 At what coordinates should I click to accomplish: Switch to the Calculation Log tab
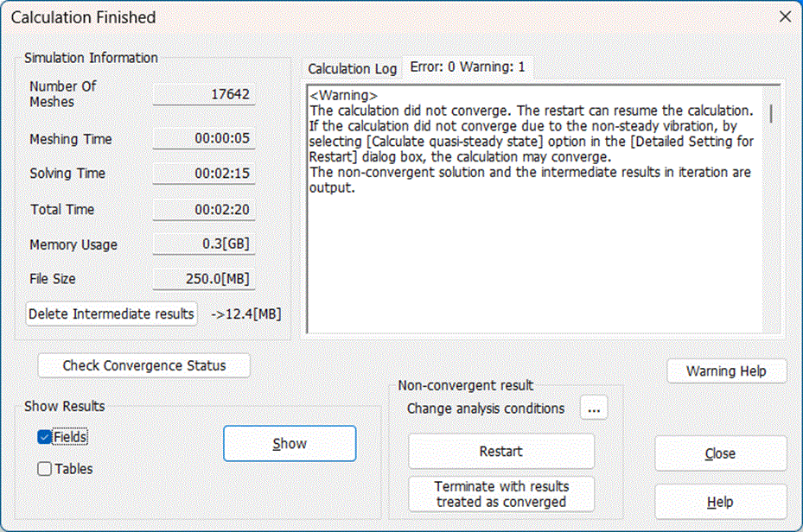point(352,69)
